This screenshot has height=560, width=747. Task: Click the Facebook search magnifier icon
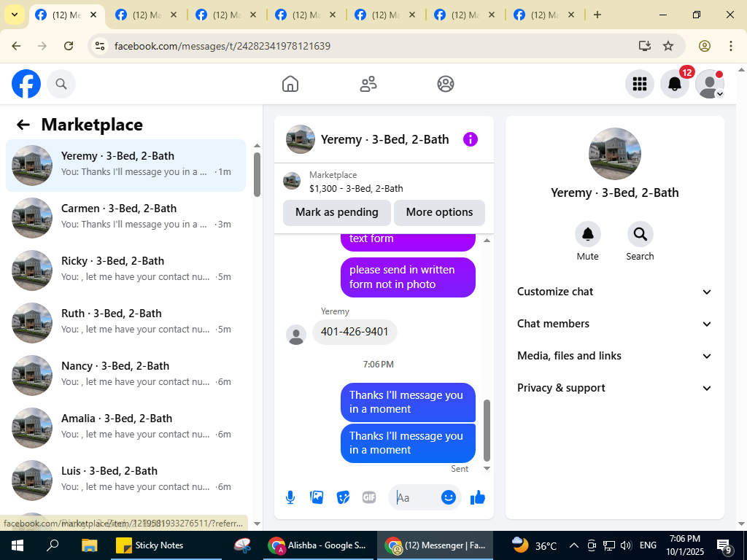point(61,84)
